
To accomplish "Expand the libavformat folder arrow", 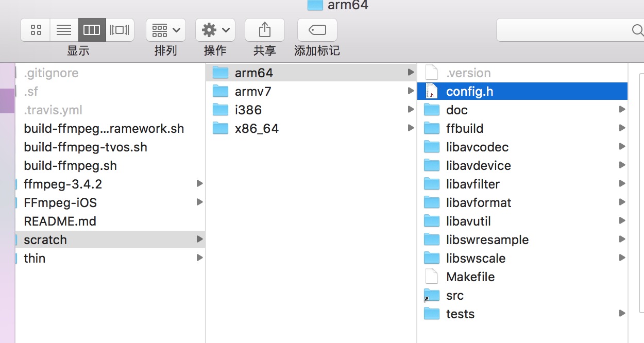I will 622,202.
